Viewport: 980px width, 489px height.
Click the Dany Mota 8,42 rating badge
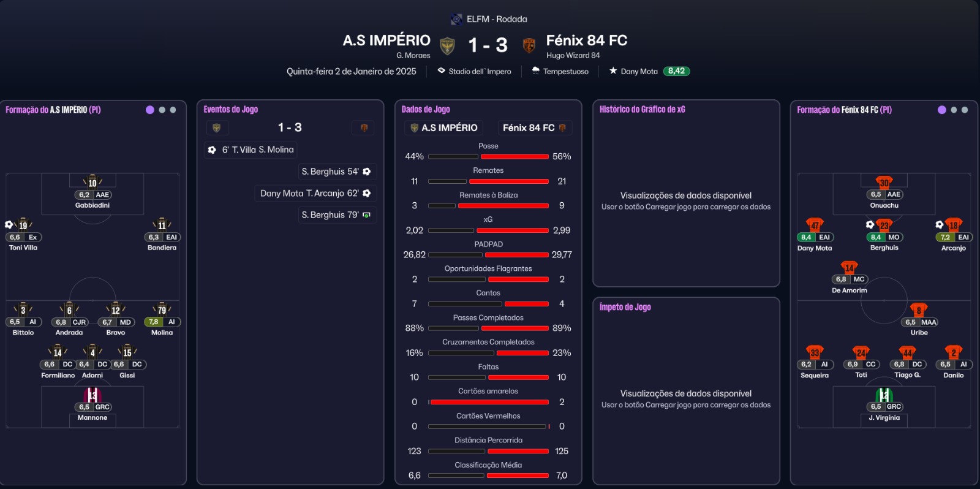click(x=676, y=71)
